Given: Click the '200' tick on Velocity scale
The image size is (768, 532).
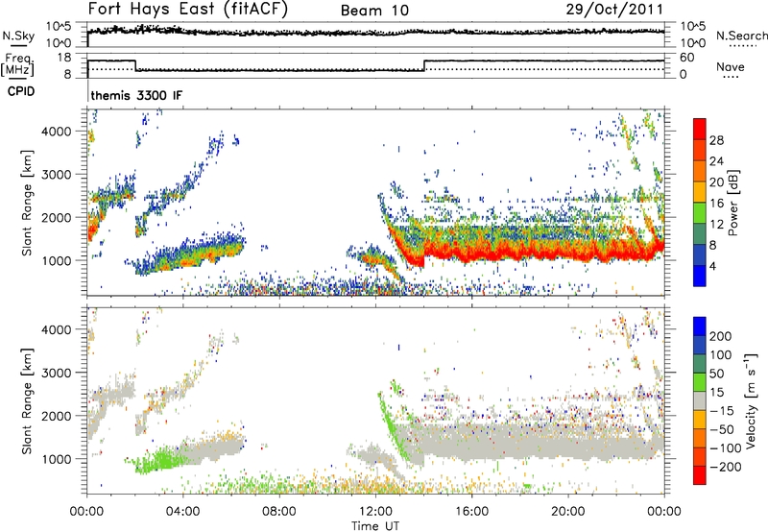Looking at the screenshot, I should [721, 336].
